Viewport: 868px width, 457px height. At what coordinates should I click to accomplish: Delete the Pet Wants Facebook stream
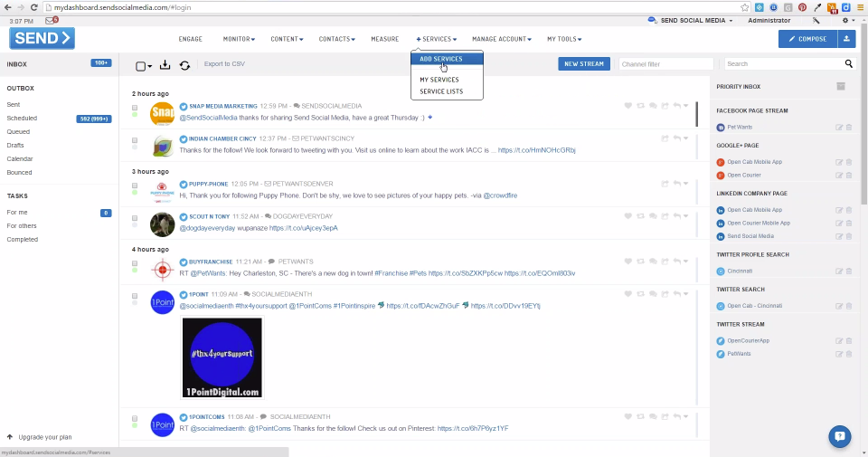pos(849,128)
